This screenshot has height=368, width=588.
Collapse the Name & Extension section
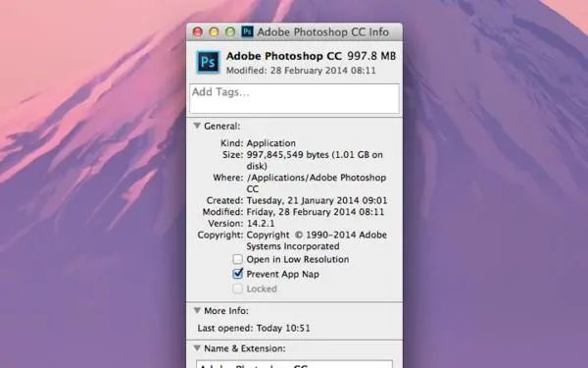coord(197,348)
